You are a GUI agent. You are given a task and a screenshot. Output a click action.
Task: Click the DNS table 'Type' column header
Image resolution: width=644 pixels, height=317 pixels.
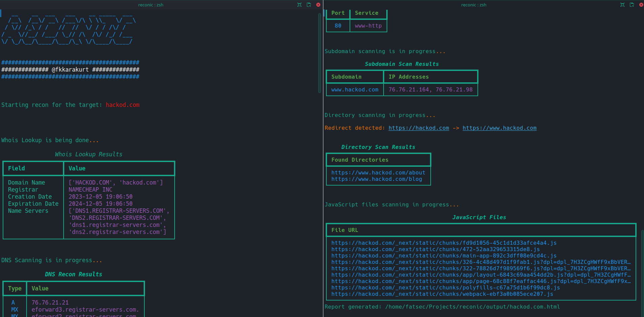pyautogui.click(x=15, y=288)
